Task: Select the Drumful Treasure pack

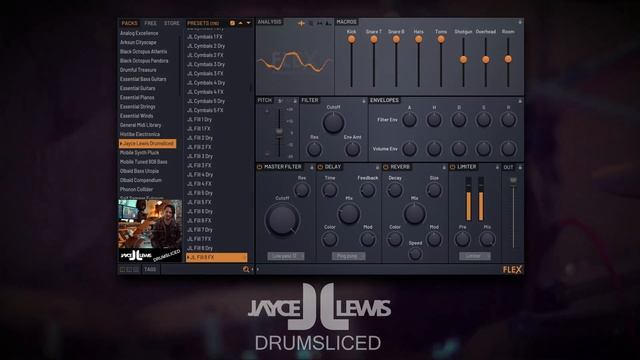Action: tap(138, 70)
